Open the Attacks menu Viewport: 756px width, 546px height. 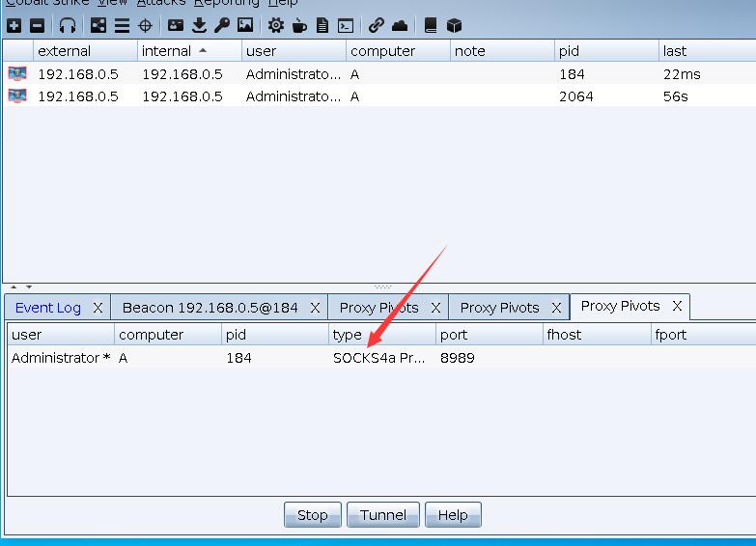click(x=161, y=2)
